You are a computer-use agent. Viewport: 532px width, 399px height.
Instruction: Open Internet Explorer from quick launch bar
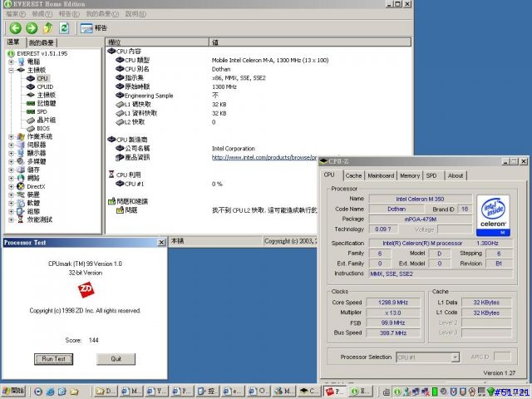point(50,392)
